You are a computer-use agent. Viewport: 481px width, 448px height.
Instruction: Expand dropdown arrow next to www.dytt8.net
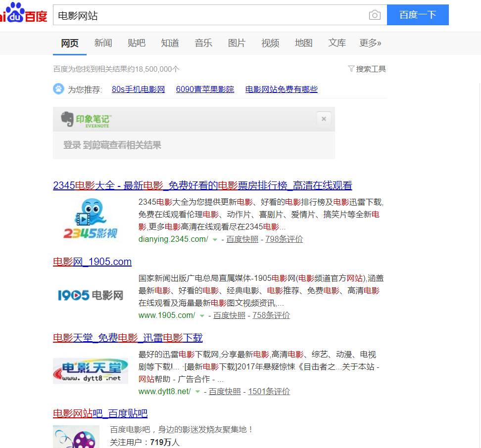(x=197, y=392)
